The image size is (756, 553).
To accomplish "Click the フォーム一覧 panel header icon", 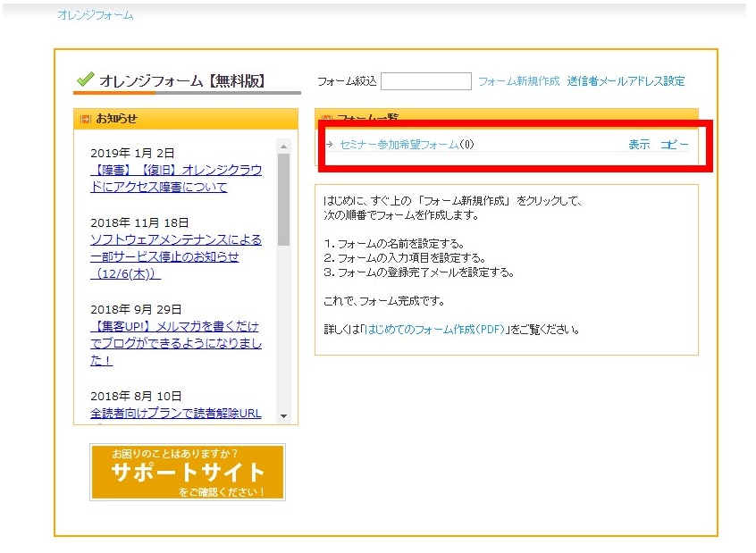I will tap(326, 119).
